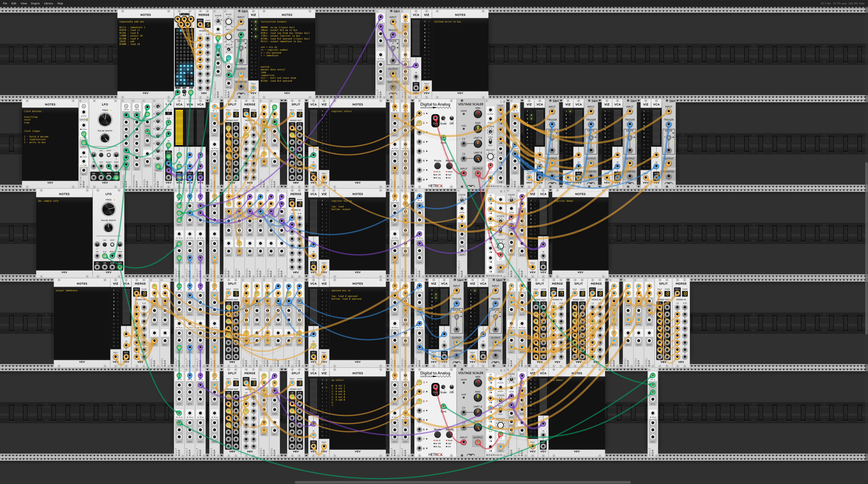Click TRIG button on the MANUAL module beside the LFO
The image size is (868, 484).
[126, 107]
